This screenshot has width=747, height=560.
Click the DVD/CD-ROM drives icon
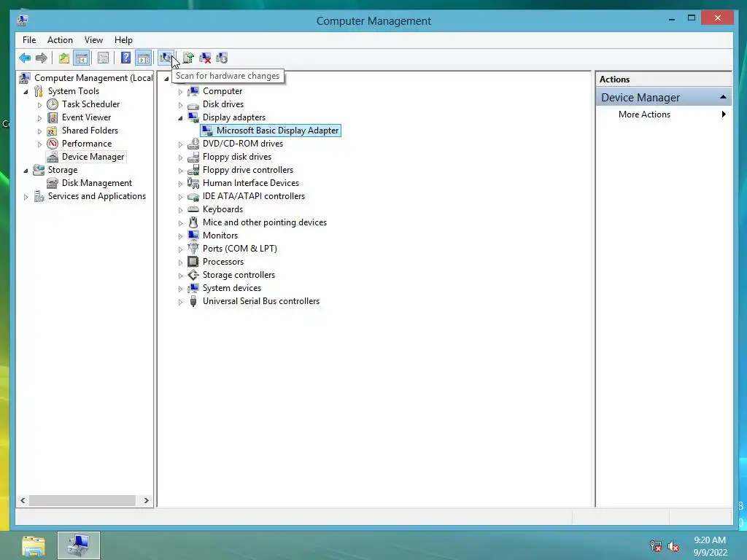pos(193,144)
